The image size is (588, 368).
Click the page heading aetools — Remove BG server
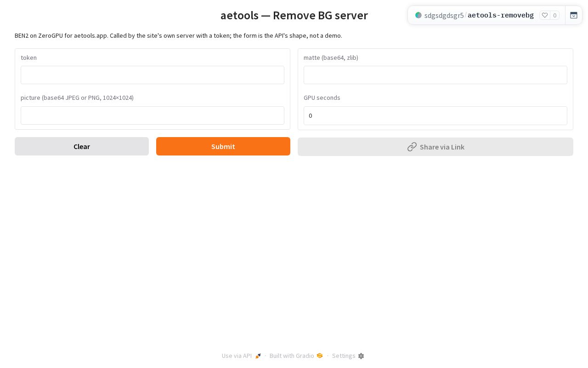coord(294,15)
